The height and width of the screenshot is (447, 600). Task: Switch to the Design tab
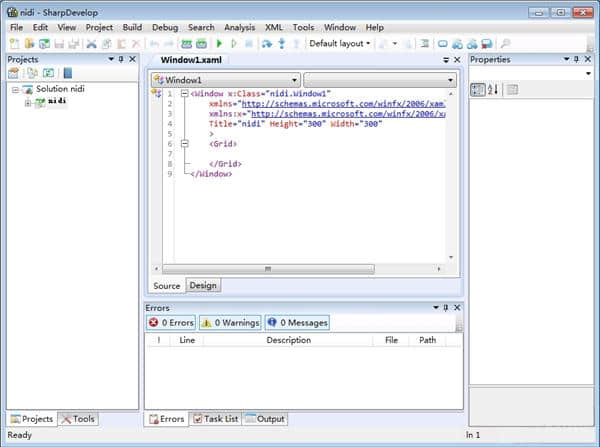(203, 286)
